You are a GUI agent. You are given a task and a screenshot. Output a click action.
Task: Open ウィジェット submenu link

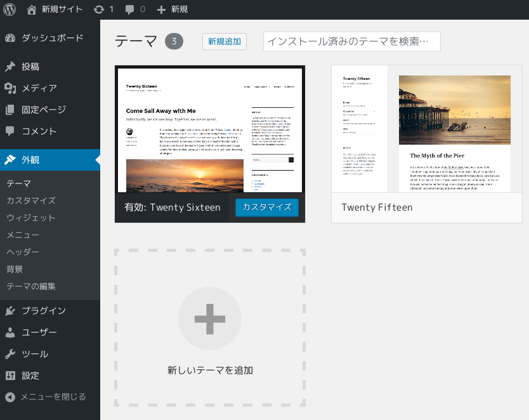pos(31,218)
